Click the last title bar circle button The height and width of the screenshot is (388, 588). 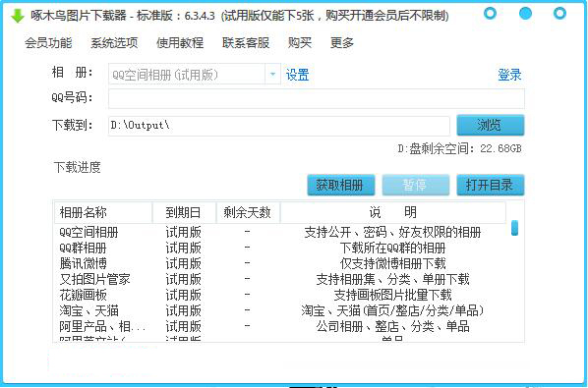coord(559,14)
